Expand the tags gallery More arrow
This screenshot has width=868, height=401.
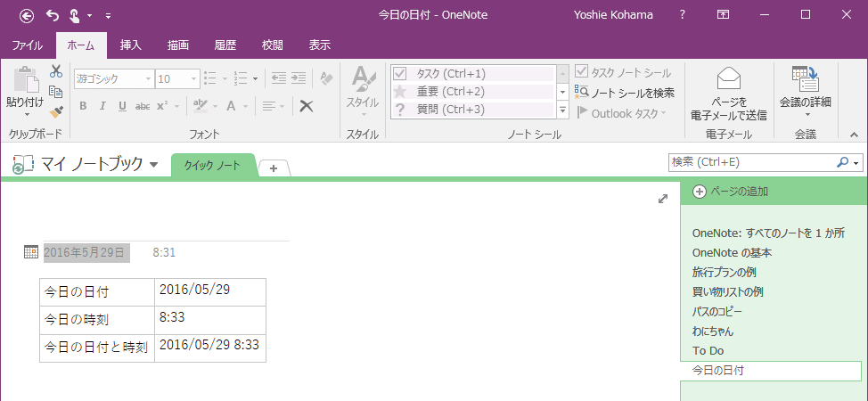[563, 110]
